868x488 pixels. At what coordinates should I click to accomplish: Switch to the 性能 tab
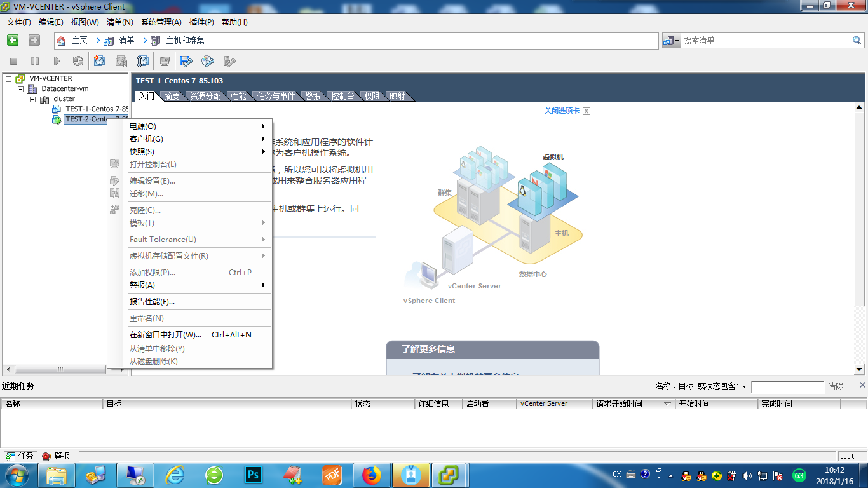[x=239, y=96]
